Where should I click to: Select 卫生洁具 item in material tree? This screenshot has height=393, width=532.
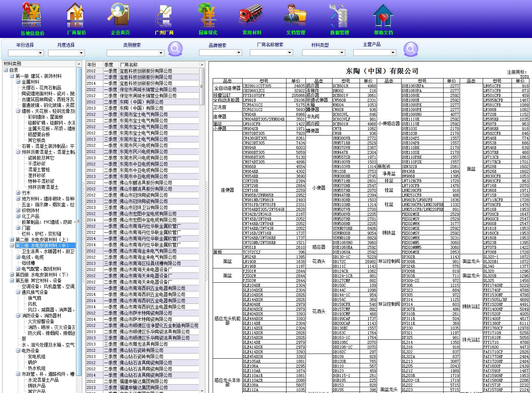click(48, 251)
